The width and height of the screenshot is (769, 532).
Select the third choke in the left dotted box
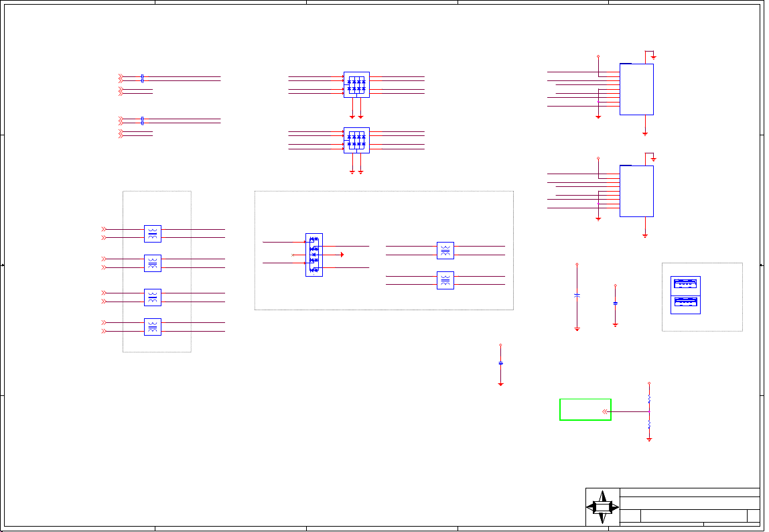click(x=153, y=297)
